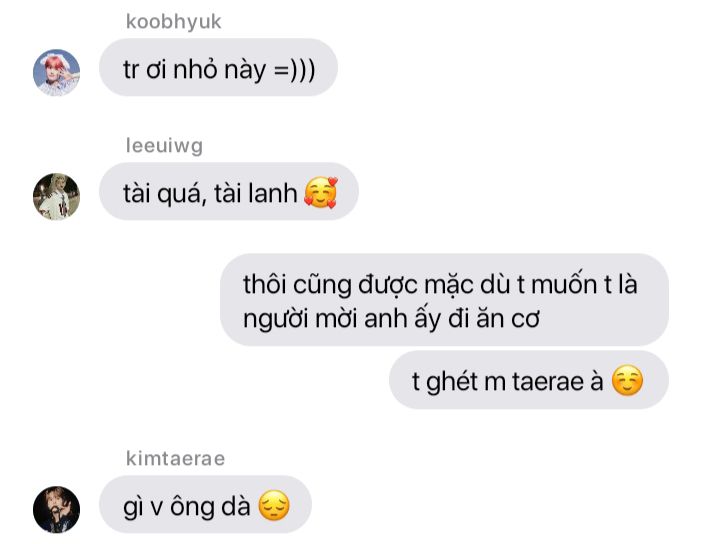Select the message 'tài quá, tài lanh'
Screen dimensions: 720x544
[x=229, y=191]
